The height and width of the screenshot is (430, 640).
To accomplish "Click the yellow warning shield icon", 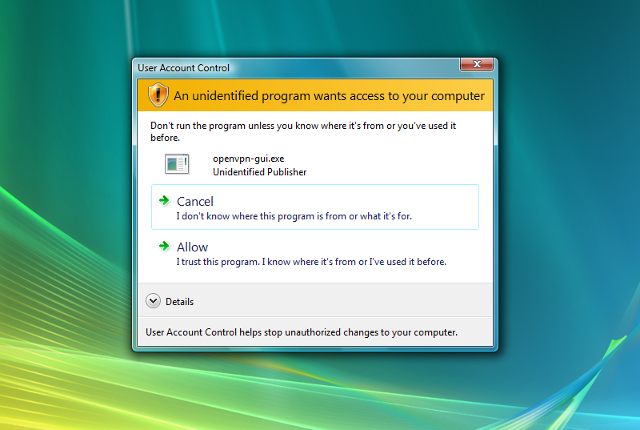I will (158, 94).
